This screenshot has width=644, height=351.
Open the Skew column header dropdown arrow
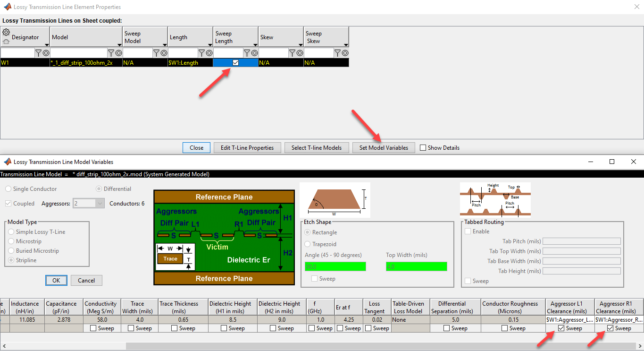coord(300,44)
